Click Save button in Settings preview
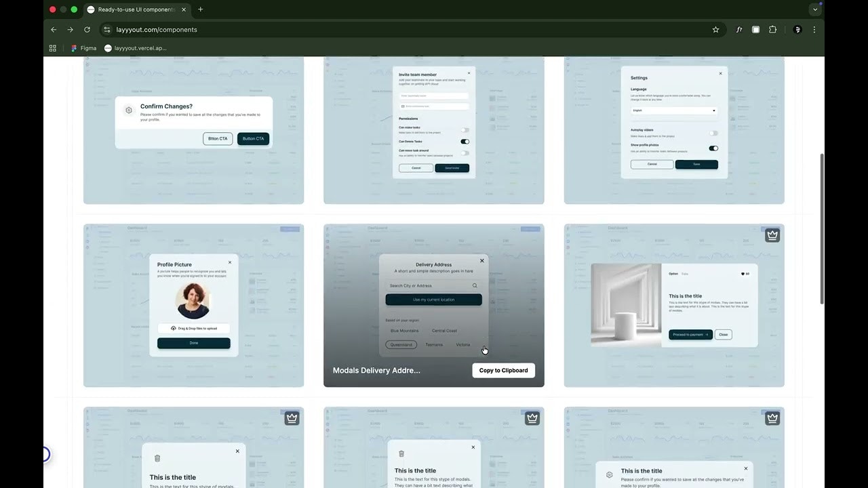The width and height of the screenshot is (868, 488). 696,164
